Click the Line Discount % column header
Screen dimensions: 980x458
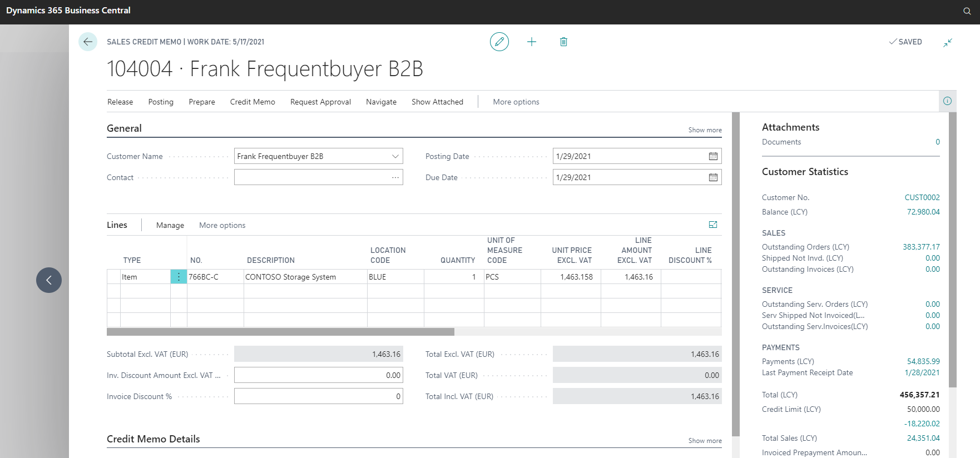[x=690, y=255]
